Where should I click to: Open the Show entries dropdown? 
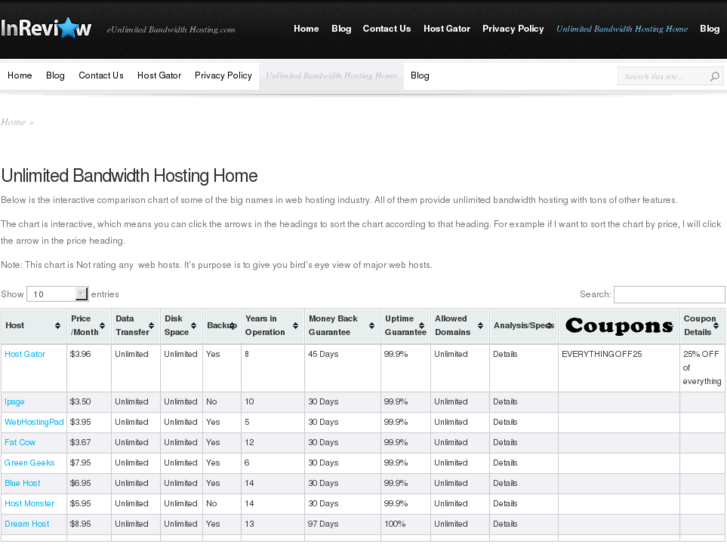point(57,294)
